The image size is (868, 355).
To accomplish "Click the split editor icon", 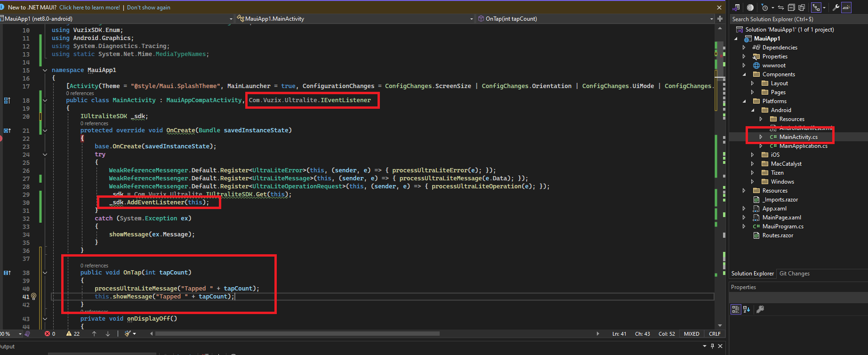I will pos(720,19).
